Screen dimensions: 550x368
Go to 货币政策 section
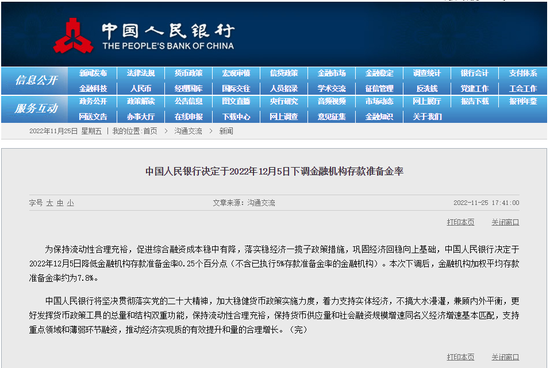pyautogui.click(x=188, y=73)
